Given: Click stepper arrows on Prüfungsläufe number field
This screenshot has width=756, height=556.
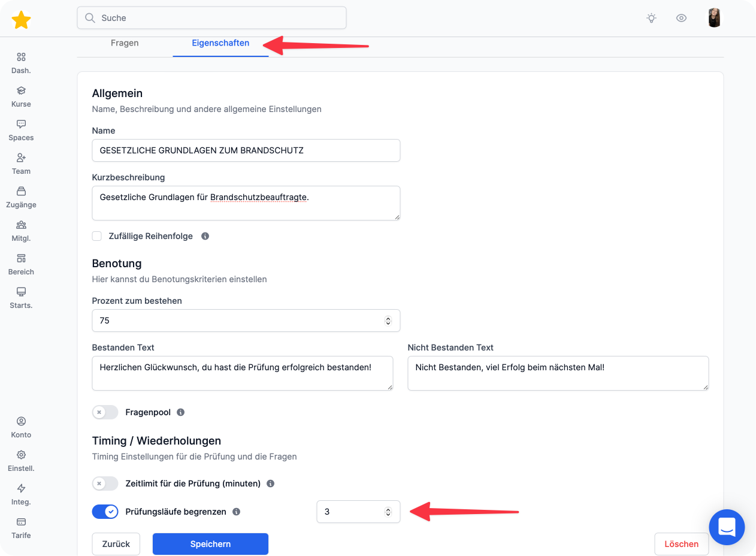Looking at the screenshot, I should point(388,512).
